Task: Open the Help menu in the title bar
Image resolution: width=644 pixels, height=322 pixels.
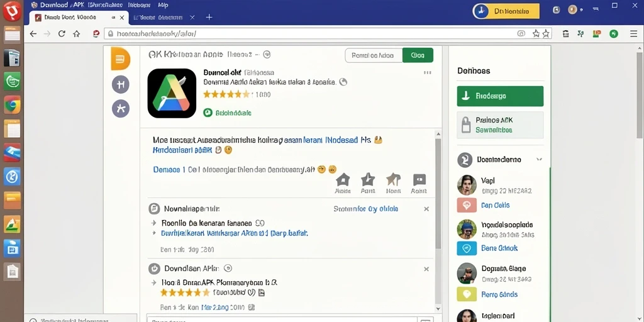Action: click(x=163, y=5)
